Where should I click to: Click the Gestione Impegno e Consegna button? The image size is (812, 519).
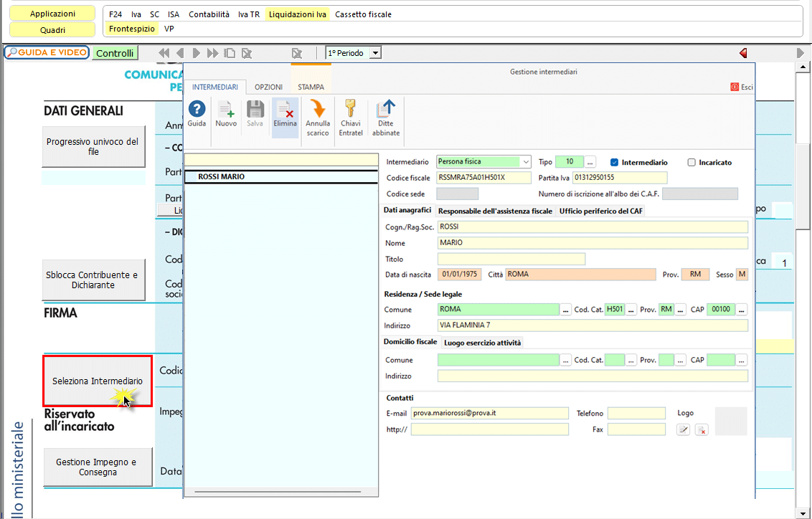point(96,467)
